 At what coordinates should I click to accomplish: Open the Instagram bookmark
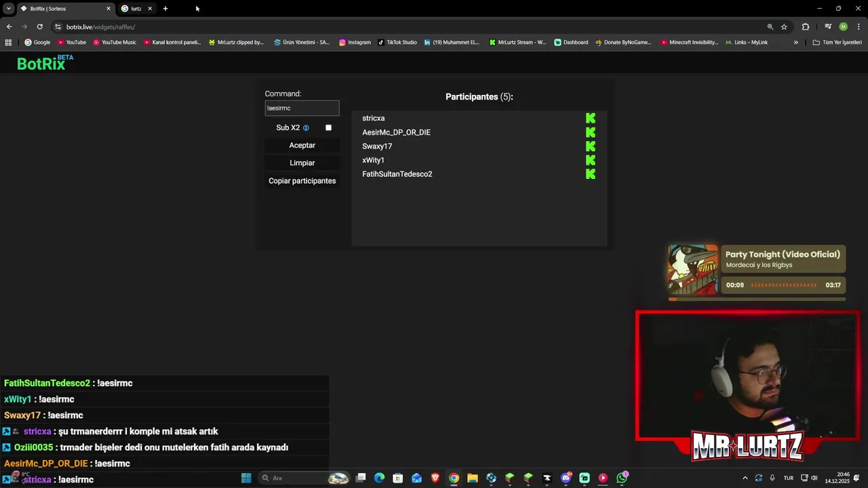[x=355, y=42]
